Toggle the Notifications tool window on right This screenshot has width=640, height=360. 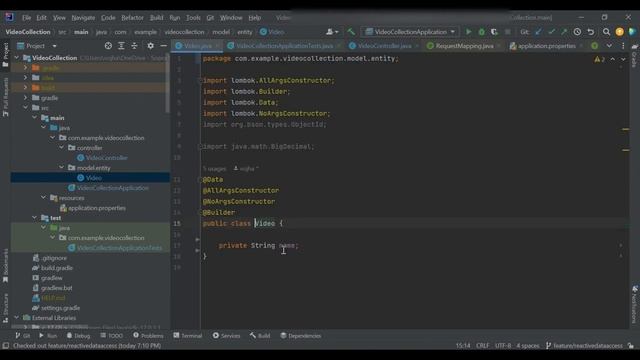click(x=634, y=304)
